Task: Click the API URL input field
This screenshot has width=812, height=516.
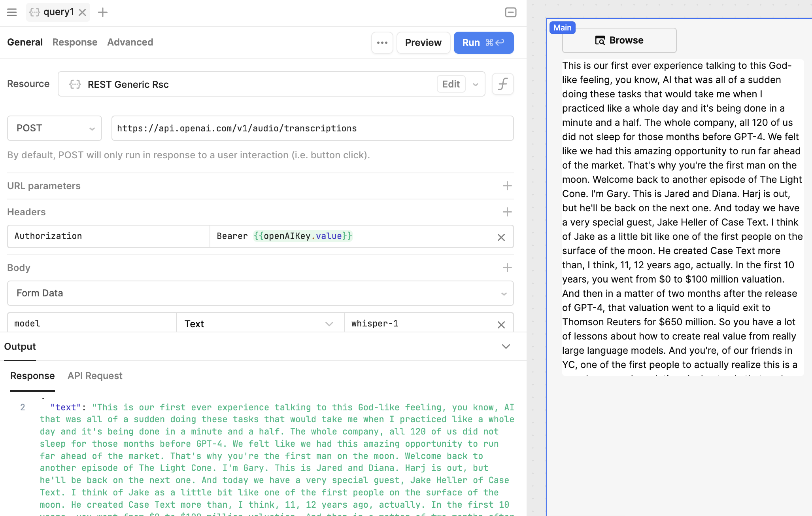Action: click(x=312, y=128)
